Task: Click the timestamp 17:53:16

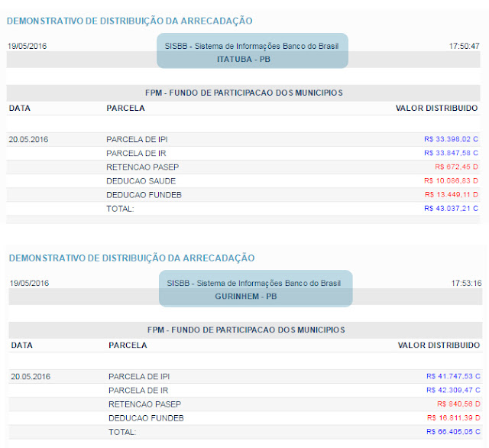Action: [x=466, y=284]
